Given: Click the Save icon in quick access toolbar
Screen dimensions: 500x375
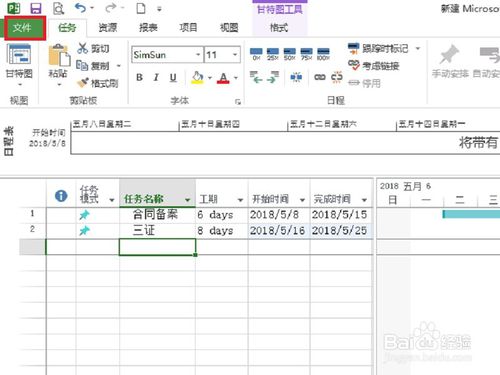Looking at the screenshot, I should 36,8.
